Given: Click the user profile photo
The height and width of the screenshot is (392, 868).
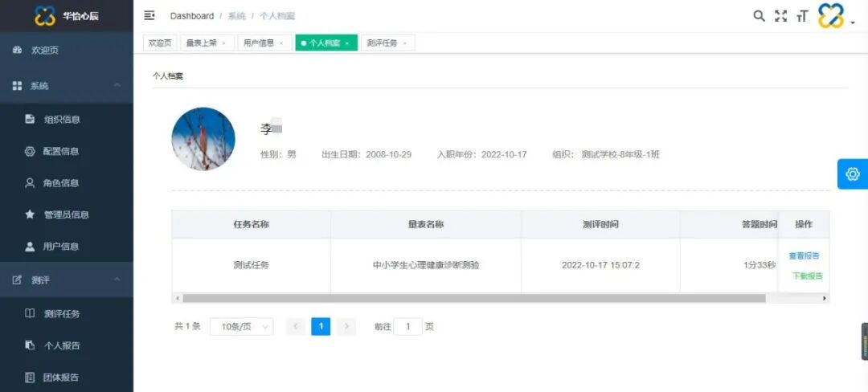Looking at the screenshot, I should tap(203, 139).
